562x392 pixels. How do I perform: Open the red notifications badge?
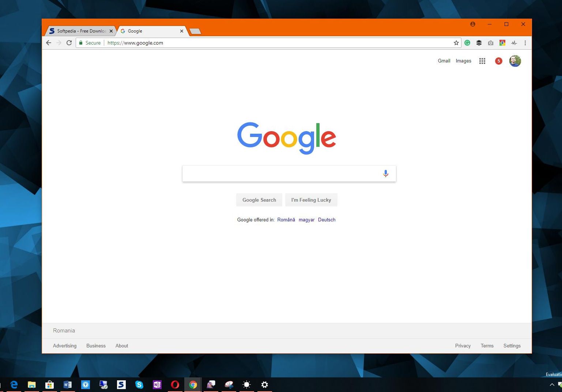coord(498,61)
